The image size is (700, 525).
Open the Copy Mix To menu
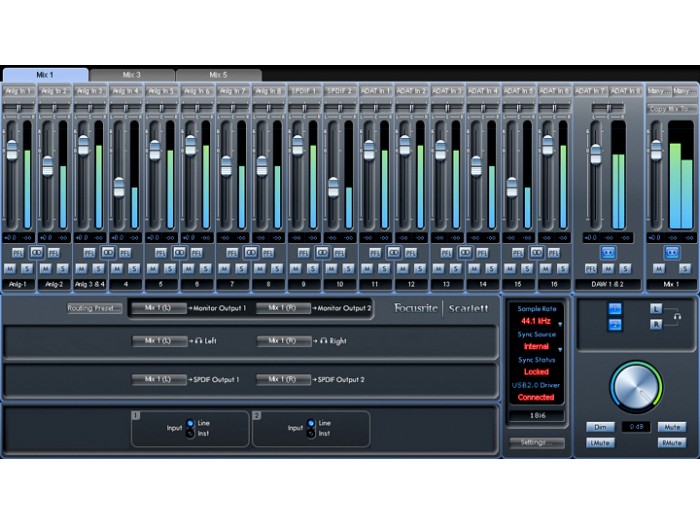(x=672, y=108)
